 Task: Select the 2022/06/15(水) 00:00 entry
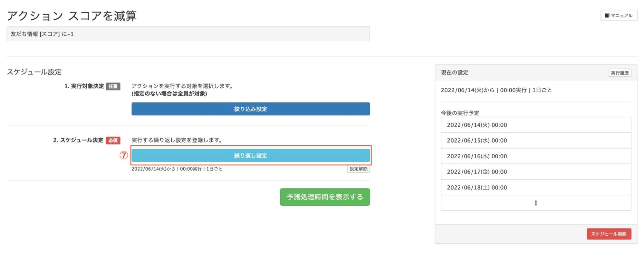535,141
